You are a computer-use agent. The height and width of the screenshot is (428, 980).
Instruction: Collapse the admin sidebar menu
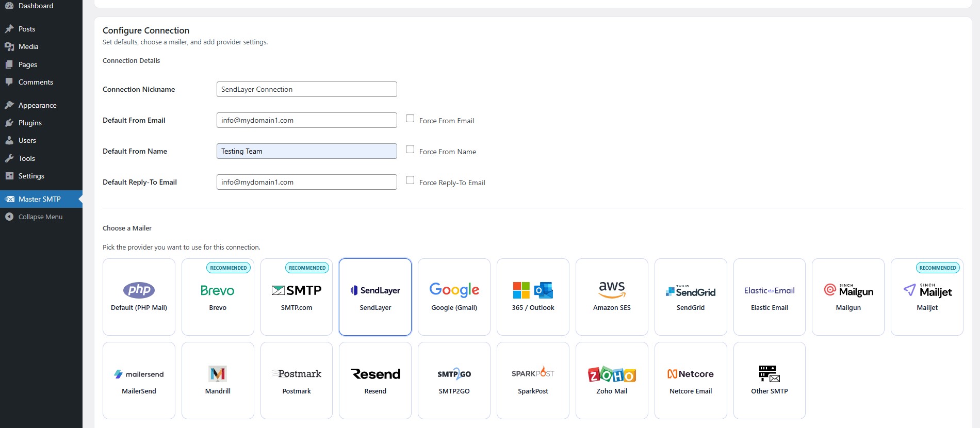40,217
